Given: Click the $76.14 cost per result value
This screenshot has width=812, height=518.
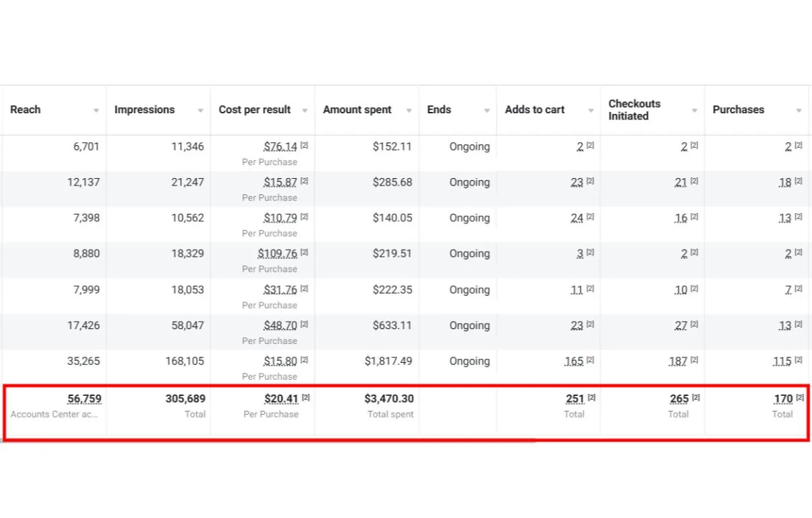Looking at the screenshot, I should 280,146.
